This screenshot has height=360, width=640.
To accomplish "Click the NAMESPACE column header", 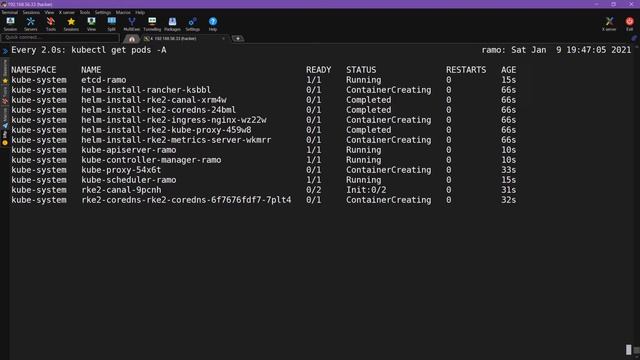I will click(x=34, y=70).
